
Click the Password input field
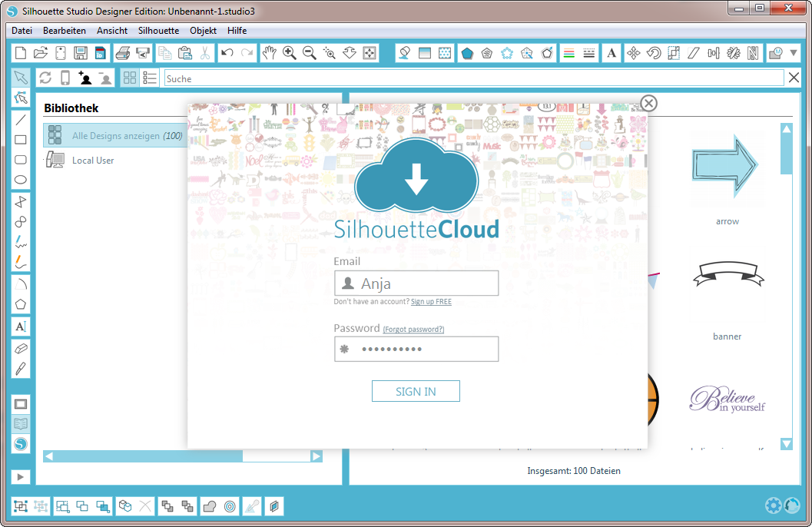click(416, 349)
